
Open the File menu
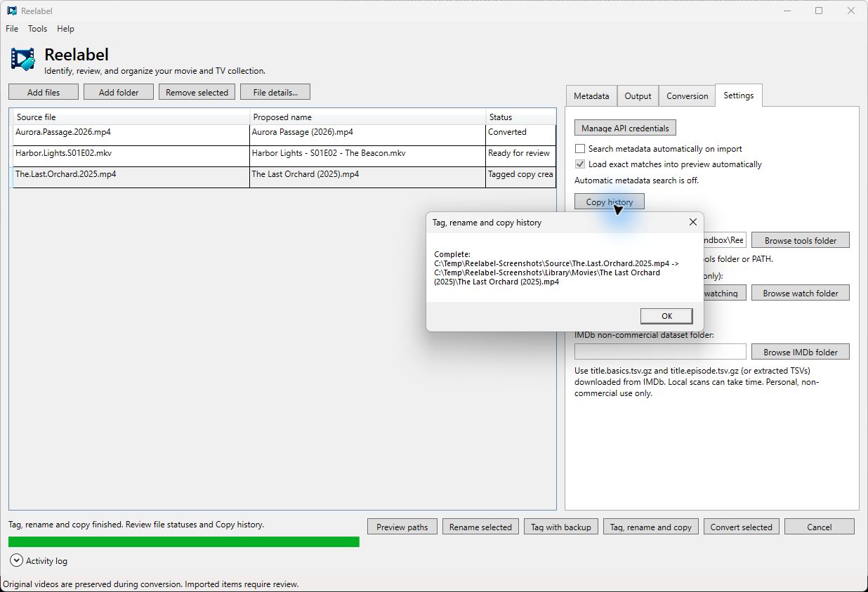(12, 29)
